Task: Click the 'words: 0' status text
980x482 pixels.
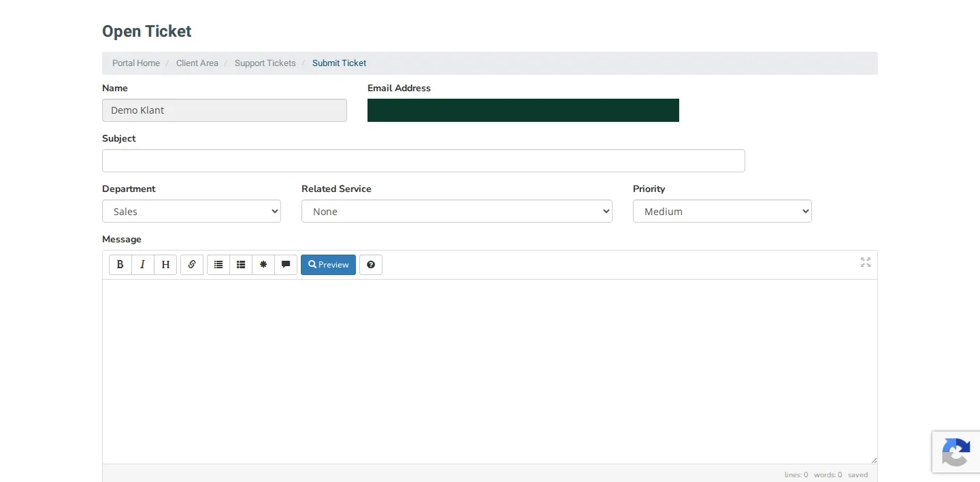Action: click(828, 475)
